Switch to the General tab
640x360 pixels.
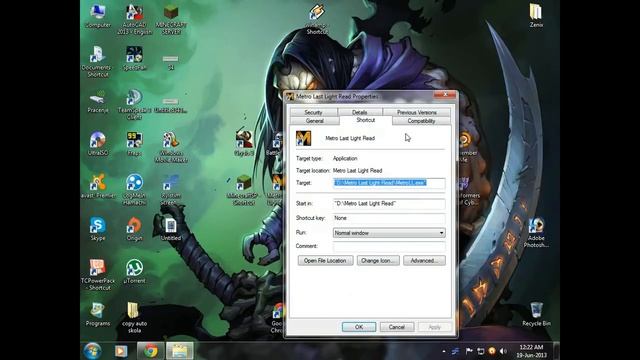[315, 121]
